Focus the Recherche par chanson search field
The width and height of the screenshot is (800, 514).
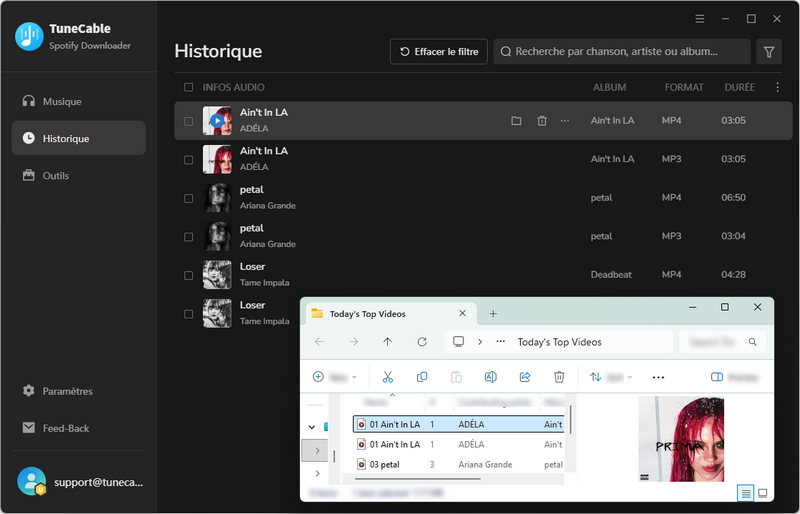(621, 52)
